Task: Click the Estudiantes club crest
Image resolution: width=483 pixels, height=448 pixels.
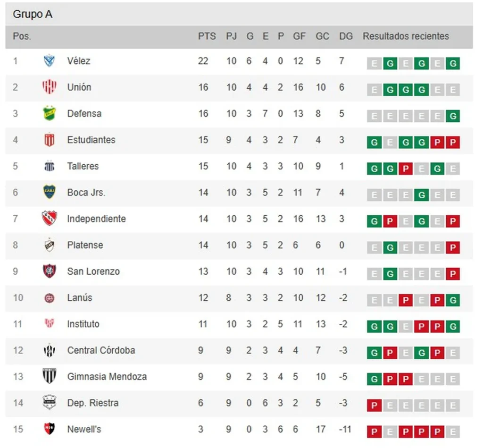Action: 49,140
